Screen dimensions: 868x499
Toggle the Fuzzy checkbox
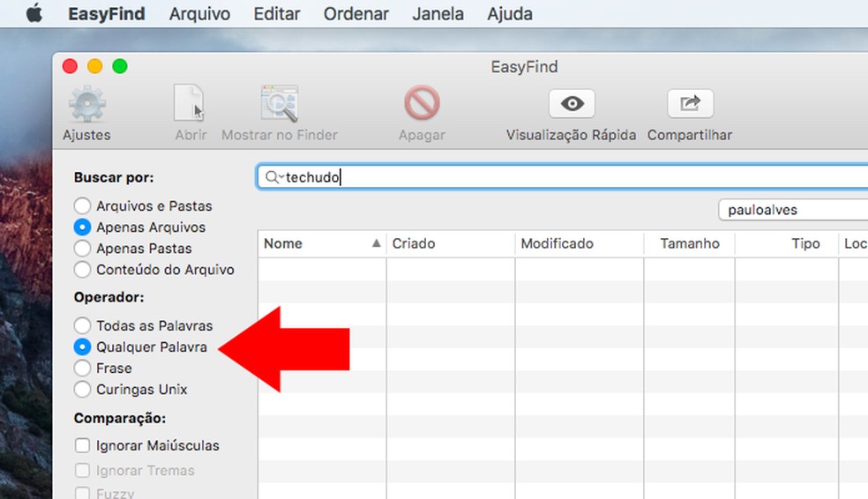pos(82,492)
